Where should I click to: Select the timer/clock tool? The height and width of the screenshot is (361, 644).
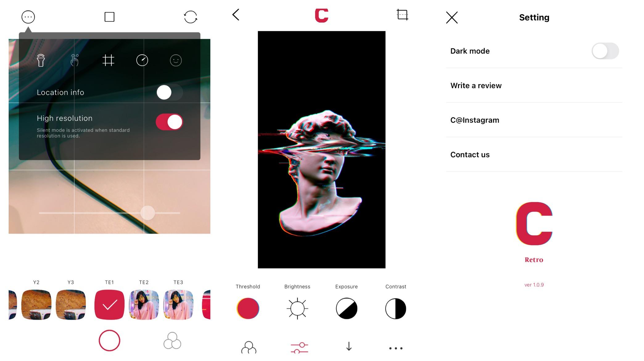(x=142, y=60)
